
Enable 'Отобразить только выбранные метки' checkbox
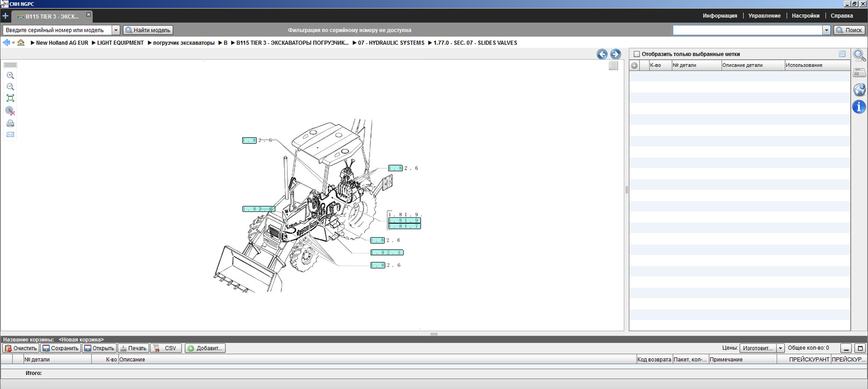(x=637, y=54)
